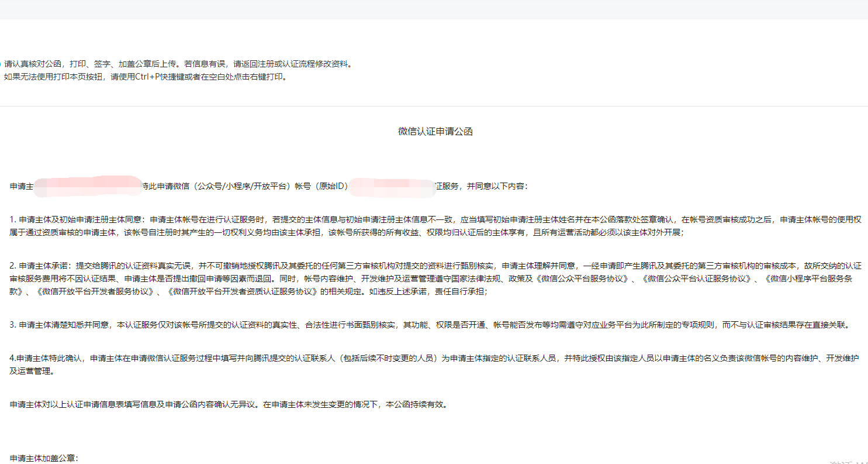The height and width of the screenshot is (464, 868).
Task: Click the text "及运营管理。" ending clause 4
Action: 32,371
